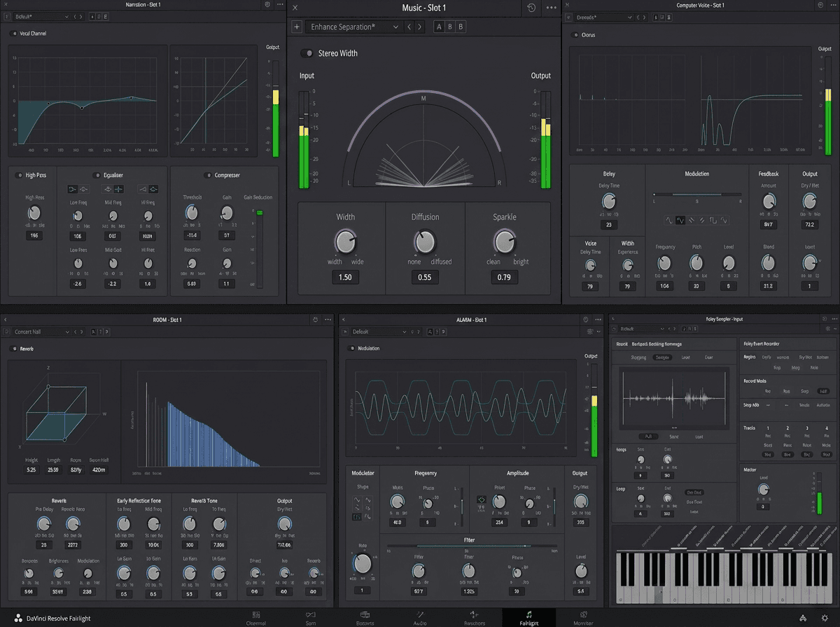Open history icon in Music - Slot 1 window

coord(531,8)
